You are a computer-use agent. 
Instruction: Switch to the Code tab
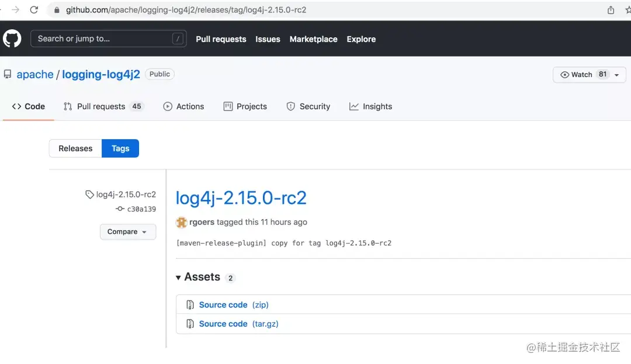(x=29, y=106)
